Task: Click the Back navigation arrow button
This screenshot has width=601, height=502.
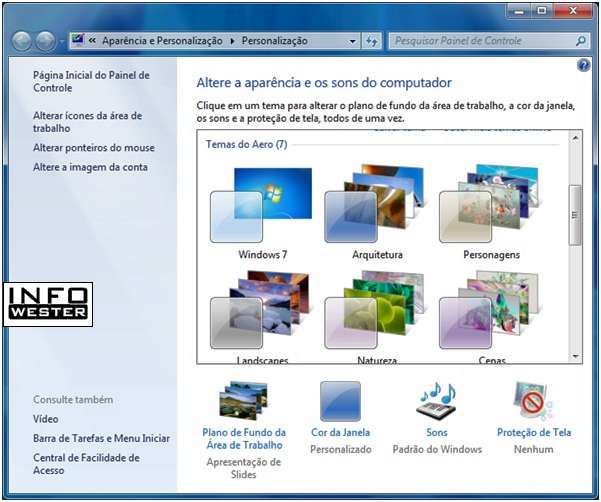Action: (x=22, y=41)
